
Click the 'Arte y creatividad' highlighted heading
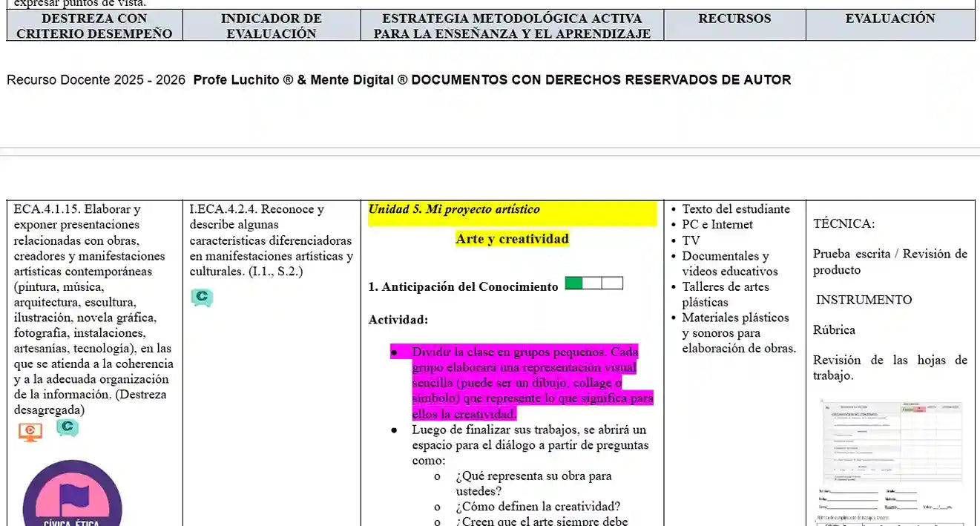click(x=512, y=239)
